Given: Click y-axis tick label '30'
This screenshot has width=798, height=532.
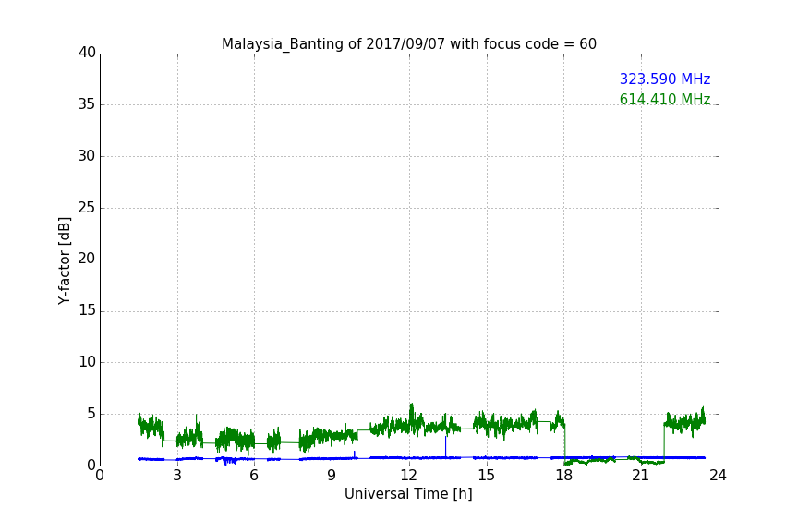Looking at the screenshot, I should 87,156.
